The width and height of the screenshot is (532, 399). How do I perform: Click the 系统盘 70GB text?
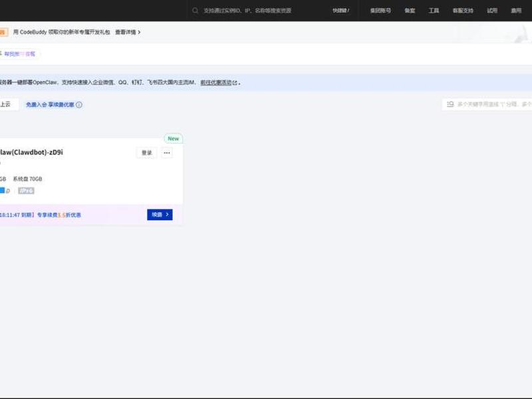27,179
